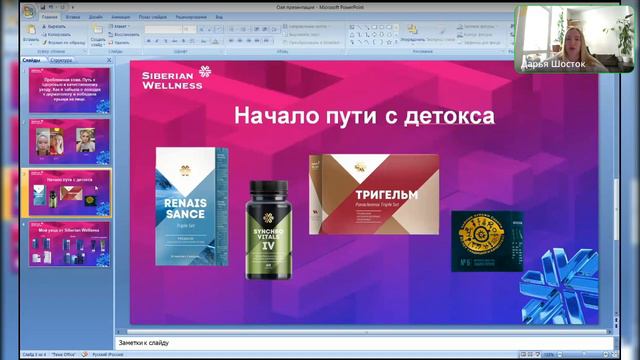This screenshot has width=640, height=360.
Task: Create a new slide (Создать слайд)
Action: (98, 35)
